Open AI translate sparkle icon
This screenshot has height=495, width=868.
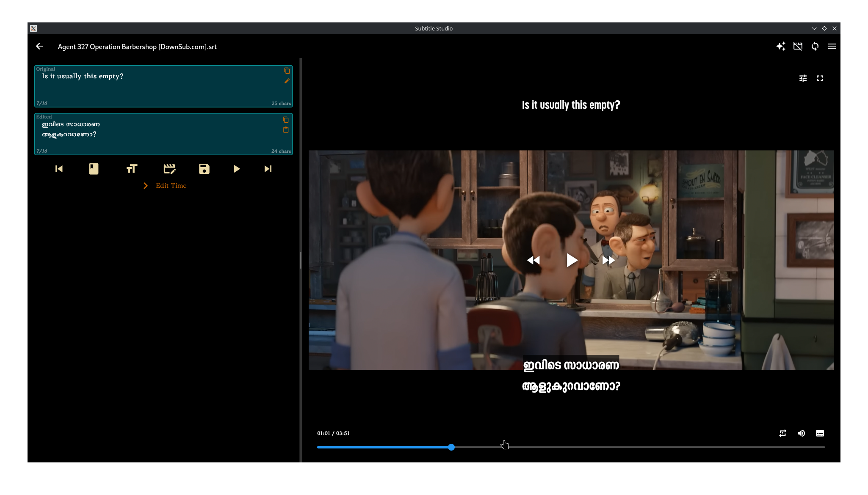pyautogui.click(x=781, y=46)
